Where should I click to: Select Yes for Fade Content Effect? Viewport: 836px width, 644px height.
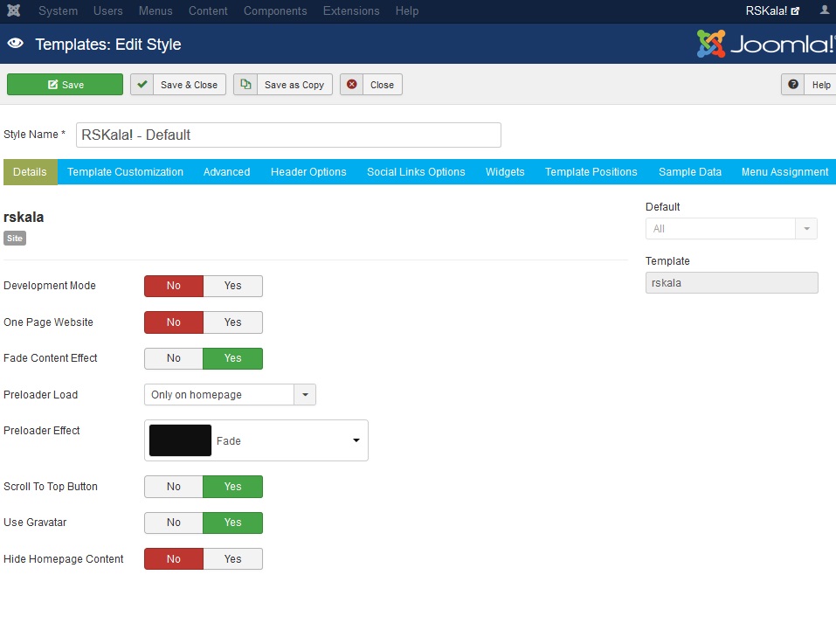pyautogui.click(x=233, y=358)
